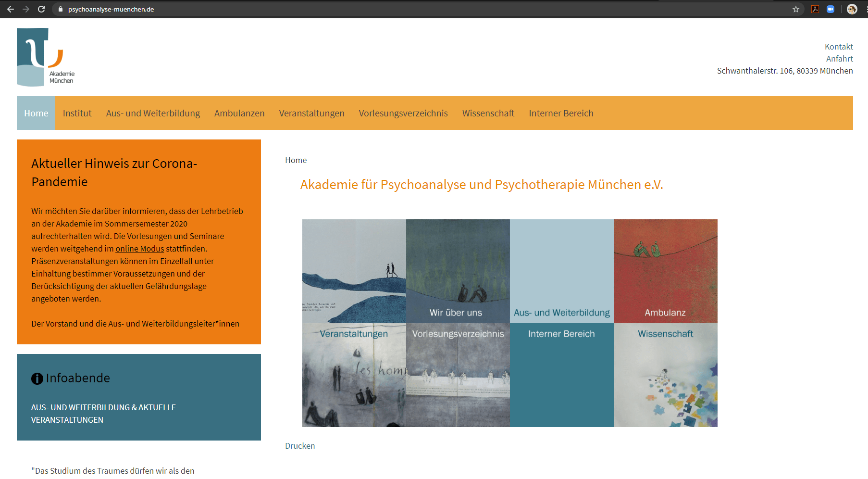Open the Adobe Acrobat extension icon
This screenshot has height=479, width=868.
click(x=815, y=9)
